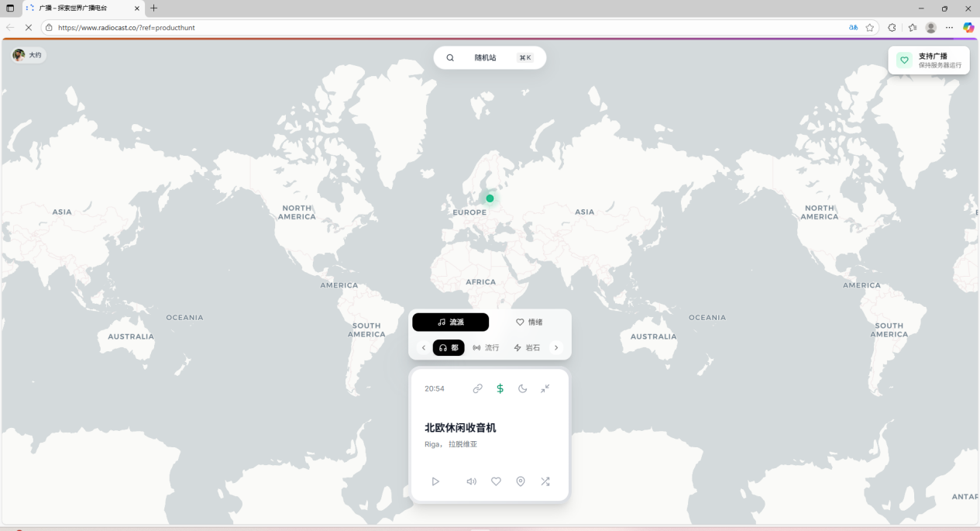Open the browser favorites list icon
Image resolution: width=980 pixels, height=531 pixels.
(912, 27)
